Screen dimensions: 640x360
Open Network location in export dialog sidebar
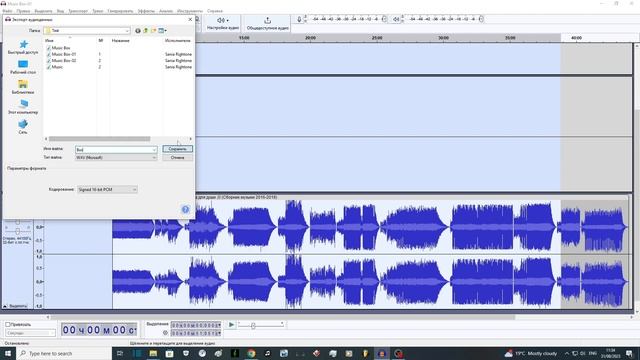[x=23, y=127]
